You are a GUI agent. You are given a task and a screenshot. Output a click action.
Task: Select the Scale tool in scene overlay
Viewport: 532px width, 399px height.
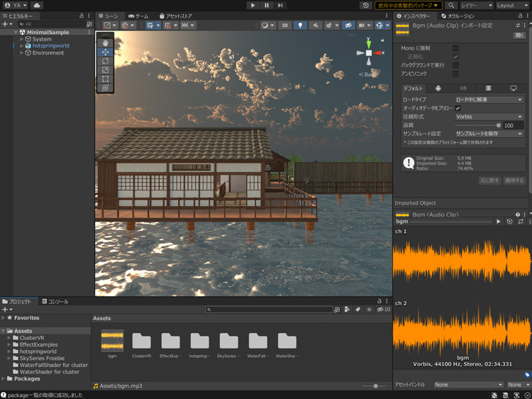click(x=106, y=70)
